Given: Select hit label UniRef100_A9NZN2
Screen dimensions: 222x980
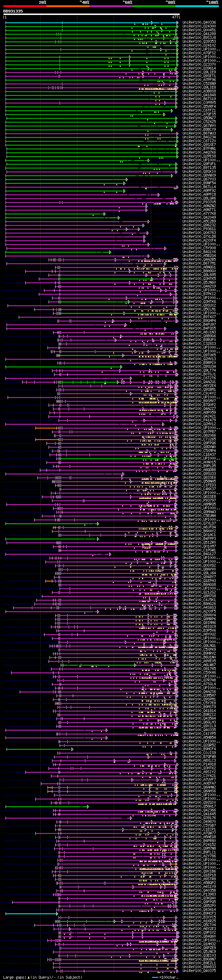Looking at the screenshot, I should 199,206.
